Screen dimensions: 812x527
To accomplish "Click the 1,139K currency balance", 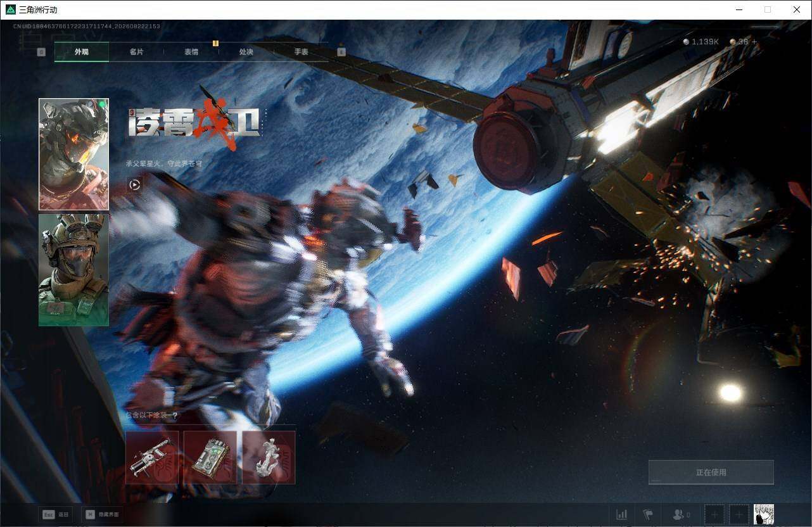I will coord(701,42).
